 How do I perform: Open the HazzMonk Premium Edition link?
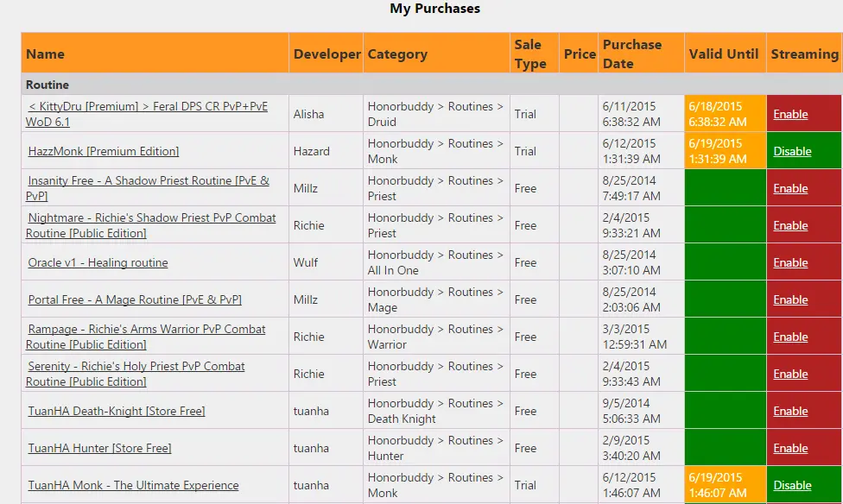[104, 152]
